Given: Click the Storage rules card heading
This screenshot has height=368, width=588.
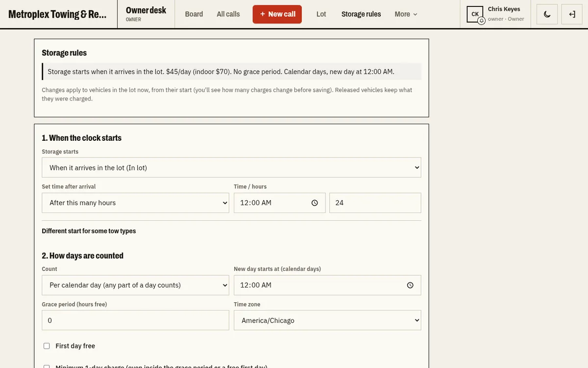Looking at the screenshot, I should click(x=64, y=53).
